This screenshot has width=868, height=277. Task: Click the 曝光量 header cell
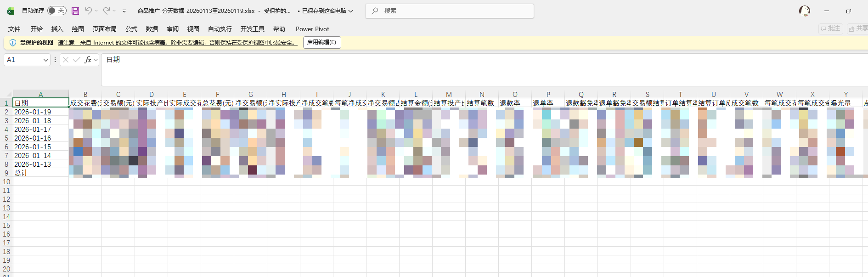coord(845,103)
